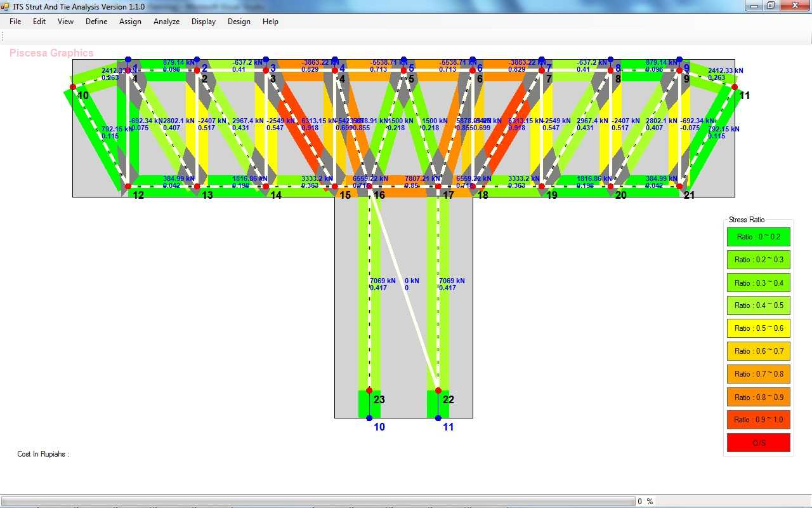Open the Define menu
Viewport: 812px width, 508px height.
(x=96, y=22)
